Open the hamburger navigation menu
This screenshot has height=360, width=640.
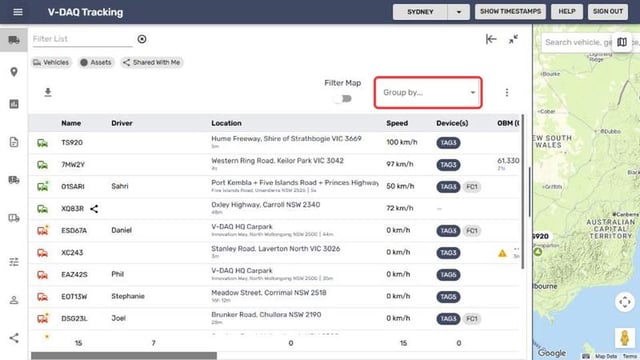[18, 12]
